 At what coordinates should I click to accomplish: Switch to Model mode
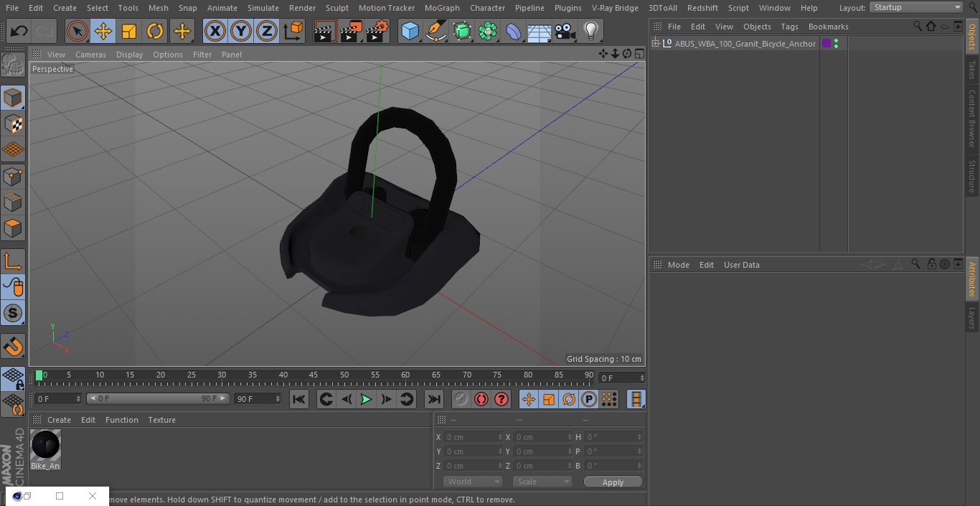click(x=13, y=98)
